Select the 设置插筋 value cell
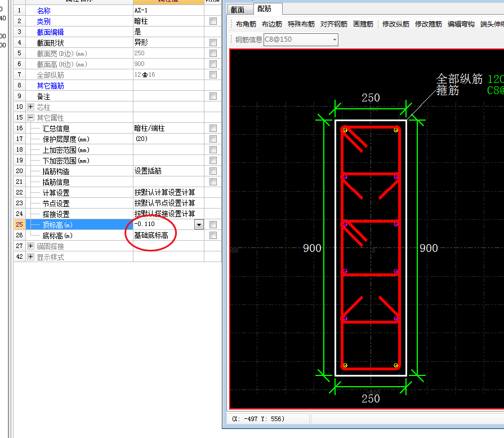 (168, 171)
